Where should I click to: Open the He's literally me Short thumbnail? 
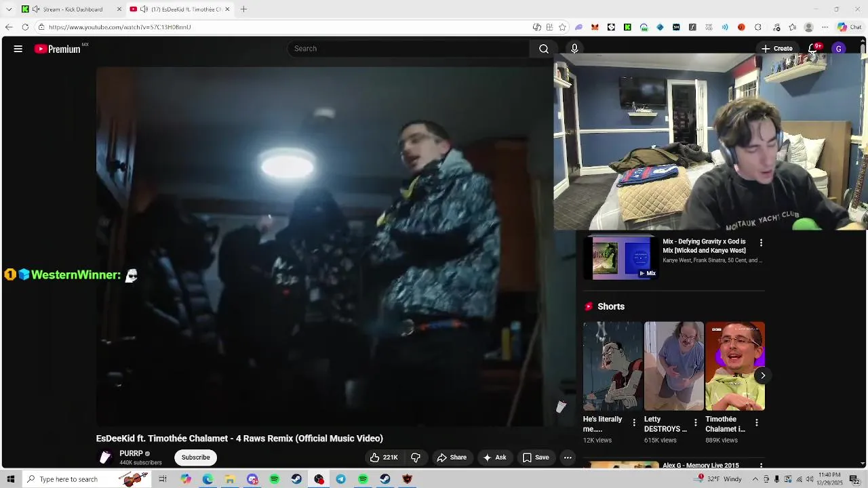pyautogui.click(x=612, y=366)
